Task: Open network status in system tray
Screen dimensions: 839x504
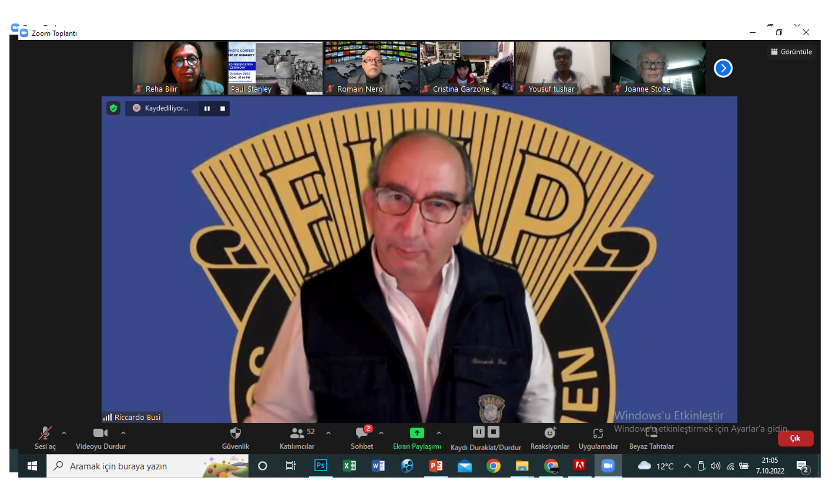Action: click(730, 466)
